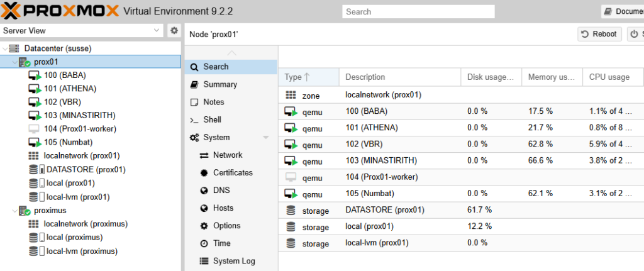644x271 pixels.
Task: Click the 21.7 % memory usage cell
Action: [x=540, y=128]
